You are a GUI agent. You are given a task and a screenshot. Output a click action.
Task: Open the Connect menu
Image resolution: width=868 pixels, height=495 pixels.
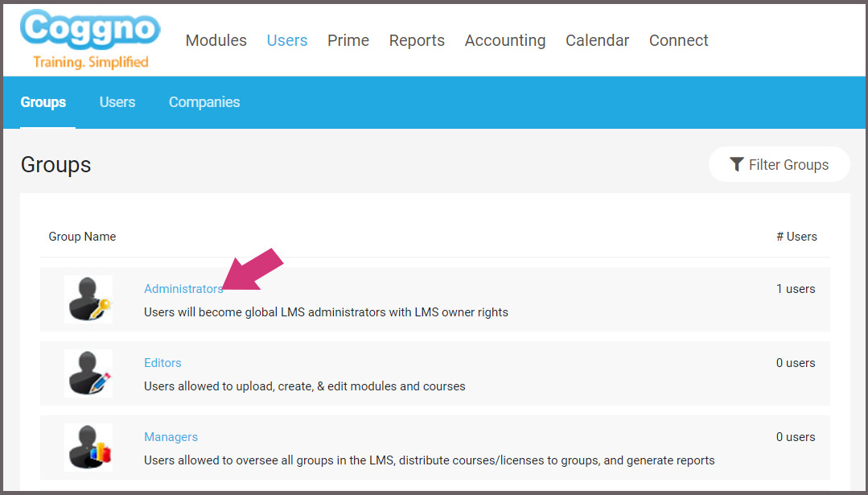(x=679, y=40)
